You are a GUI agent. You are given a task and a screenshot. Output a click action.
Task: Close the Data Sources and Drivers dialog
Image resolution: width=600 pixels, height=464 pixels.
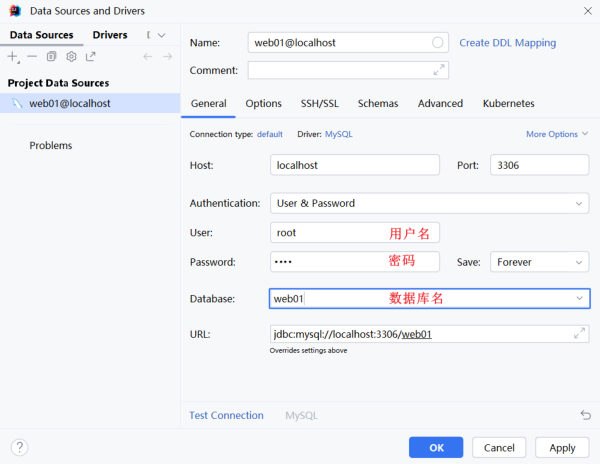(588, 11)
